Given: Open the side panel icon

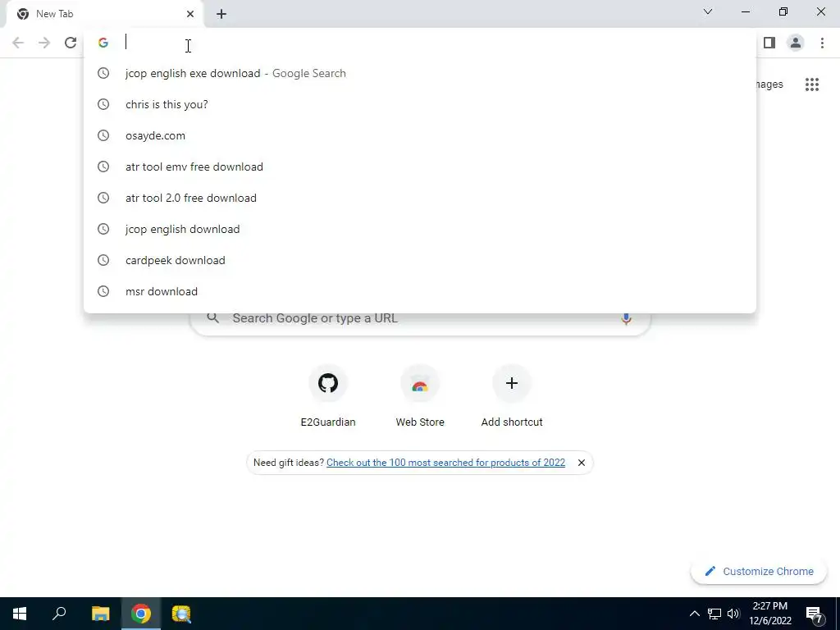Looking at the screenshot, I should coord(769,43).
